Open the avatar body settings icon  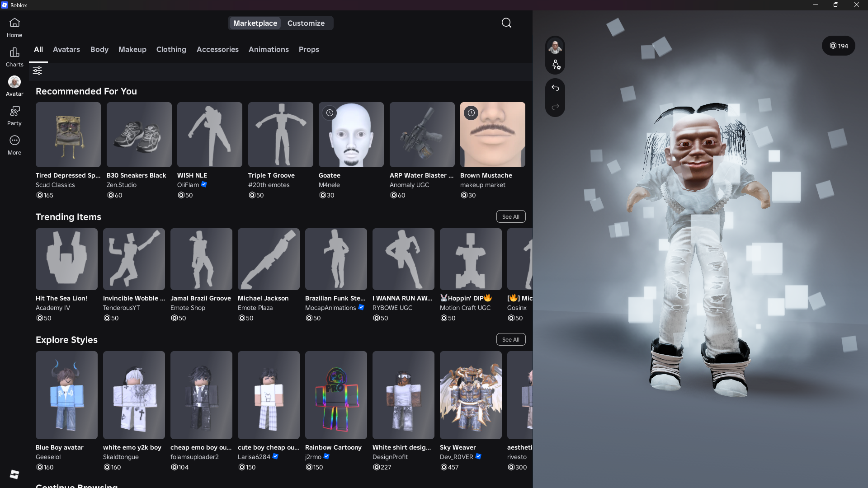point(556,65)
